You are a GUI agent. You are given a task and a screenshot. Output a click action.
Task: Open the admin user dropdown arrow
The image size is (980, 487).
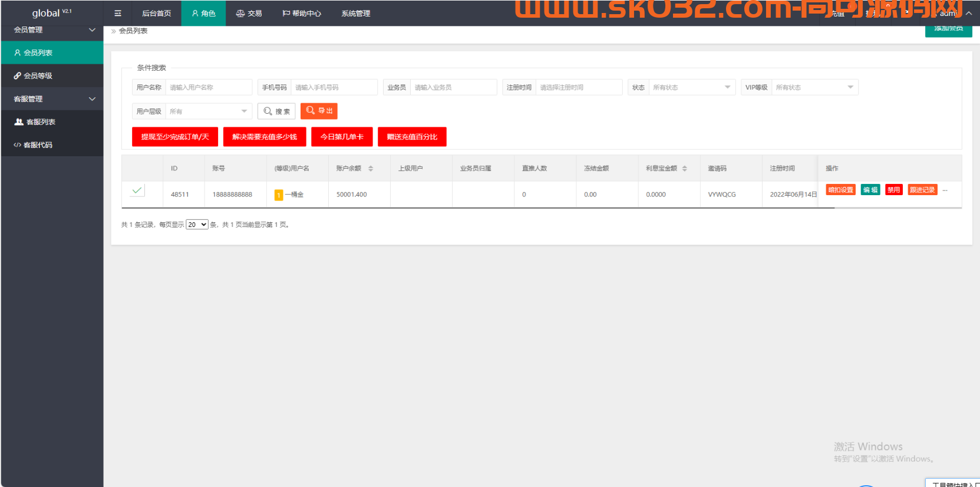tap(969, 13)
